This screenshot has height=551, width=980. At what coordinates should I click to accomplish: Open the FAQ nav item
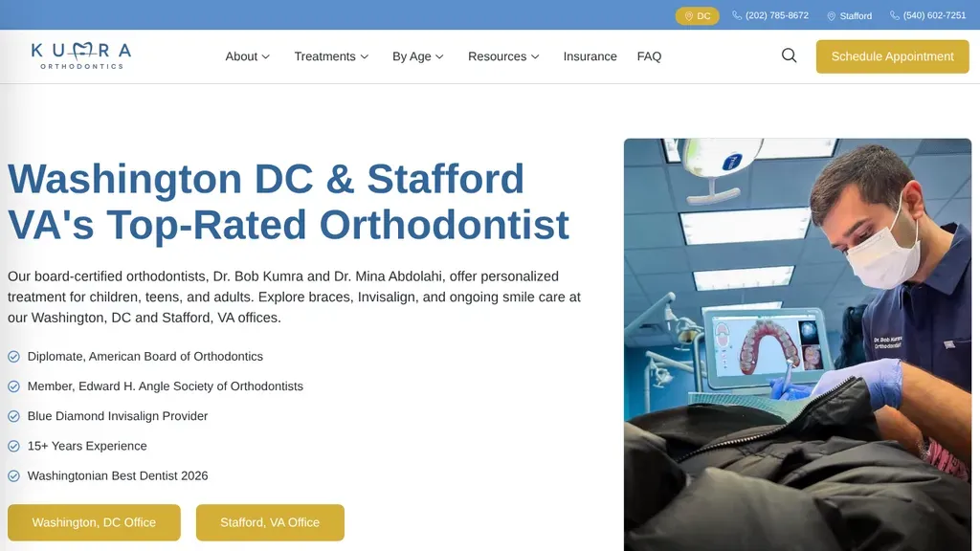pos(649,56)
